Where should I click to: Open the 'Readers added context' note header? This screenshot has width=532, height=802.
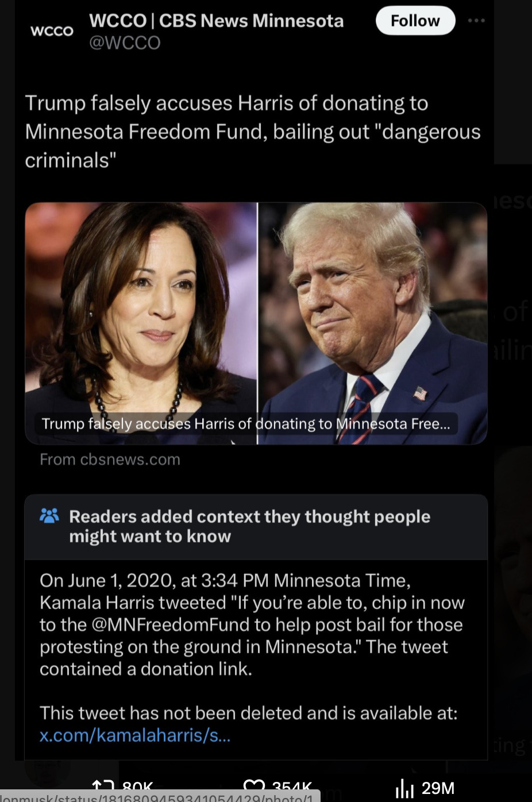pos(256,527)
